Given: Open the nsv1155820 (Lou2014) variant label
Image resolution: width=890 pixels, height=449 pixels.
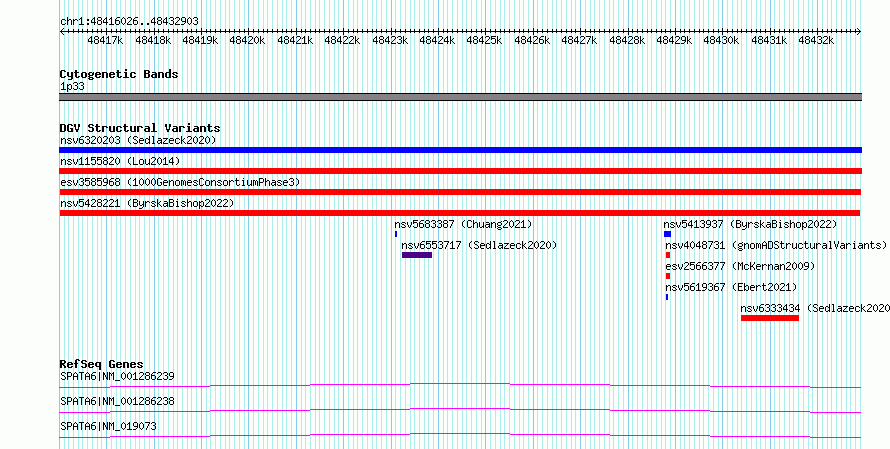Looking at the screenshot, I should tap(120, 161).
